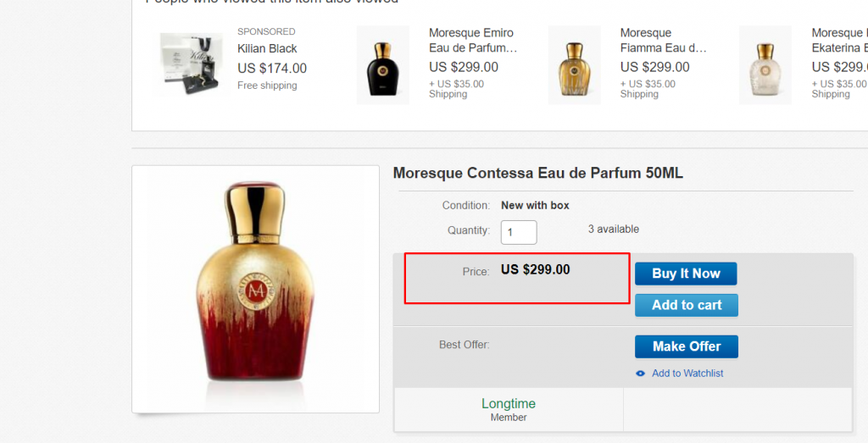Click the Quantity input field
The image size is (868, 443).
click(x=518, y=232)
